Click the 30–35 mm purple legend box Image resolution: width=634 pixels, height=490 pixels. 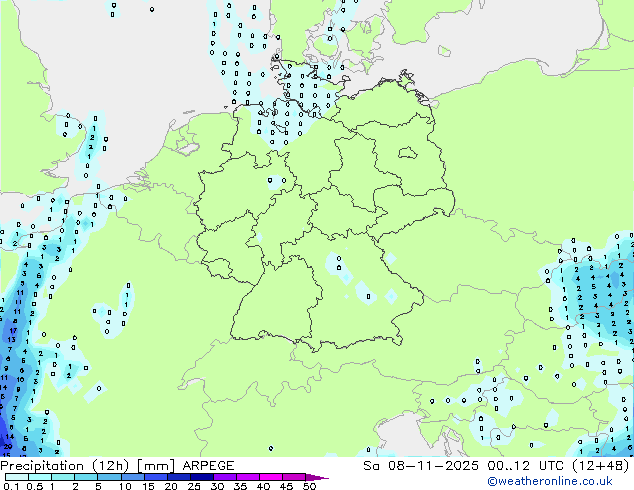click(x=225, y=477)
